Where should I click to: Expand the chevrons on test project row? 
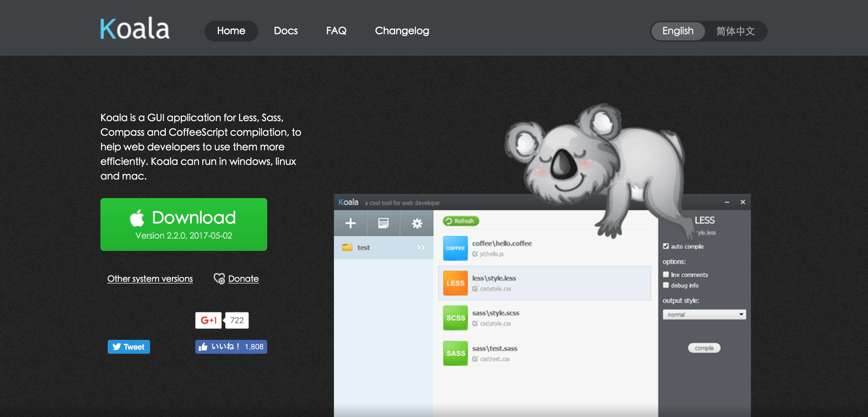[421, 247]
